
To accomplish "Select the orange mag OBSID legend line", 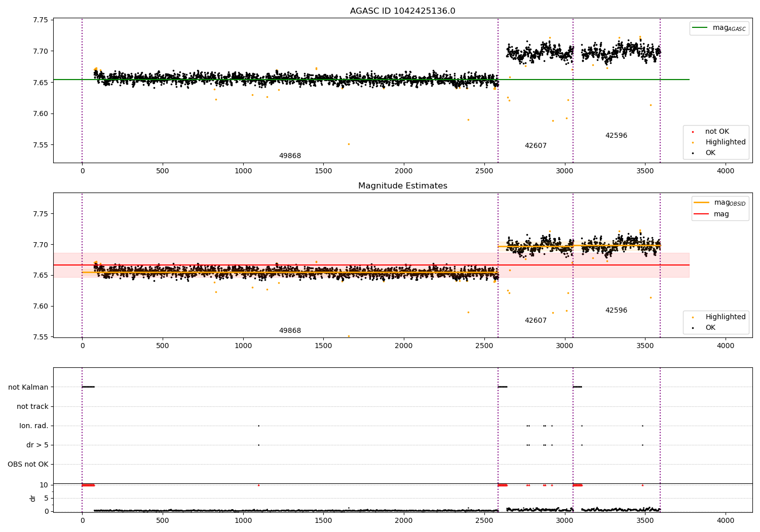I will coord(701,203).
